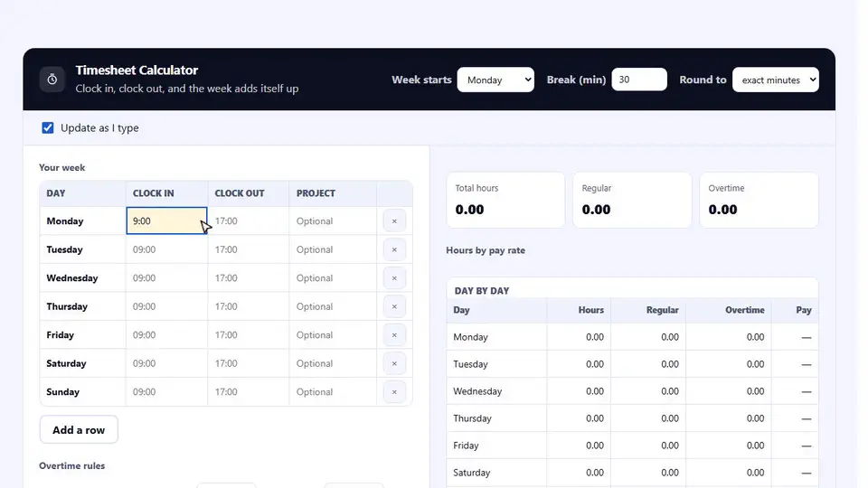Focus Tuesday's project field
This screenshot has width=868, height=488.
point(333,249)
